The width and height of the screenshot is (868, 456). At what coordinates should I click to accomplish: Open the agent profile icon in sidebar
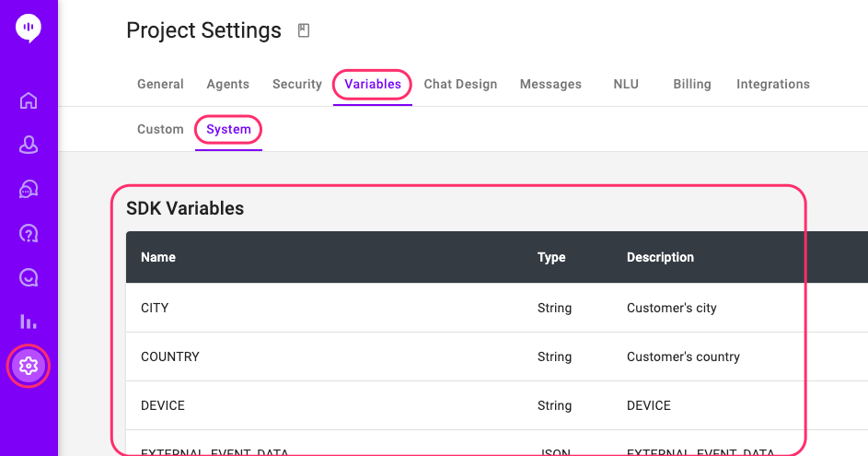click(29, 145)
